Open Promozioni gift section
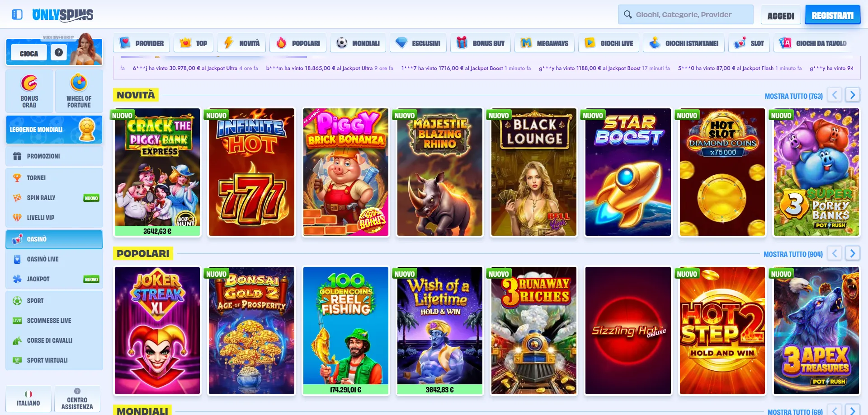 (x=54, y=156)
